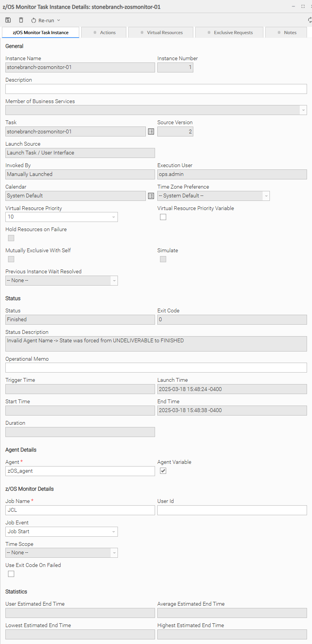Switch to the Actions tab
The width and height of the screenshot is (312, 644).
pos(104,33)
